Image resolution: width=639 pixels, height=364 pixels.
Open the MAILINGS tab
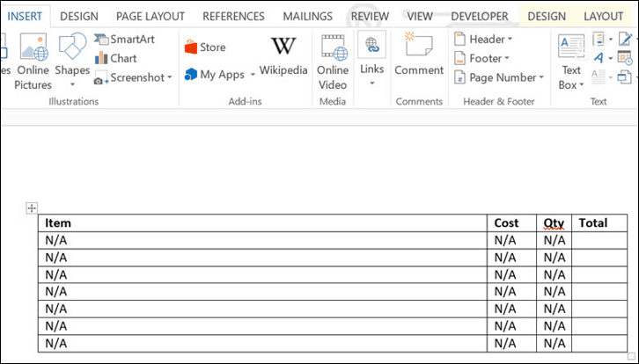308,17
